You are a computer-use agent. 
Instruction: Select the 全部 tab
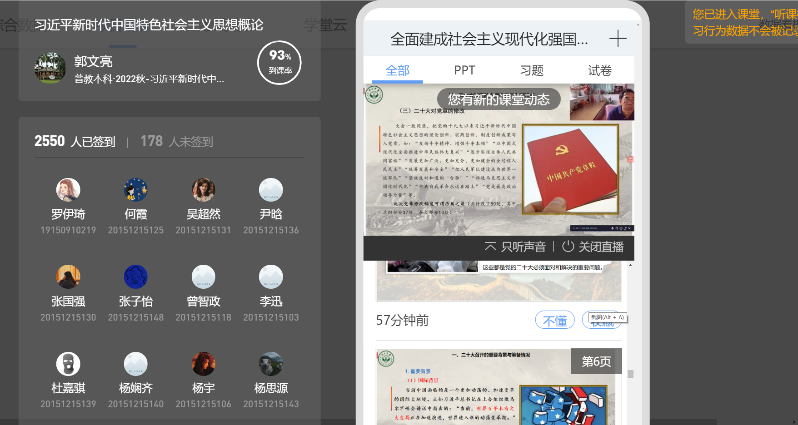click(397, 70)
